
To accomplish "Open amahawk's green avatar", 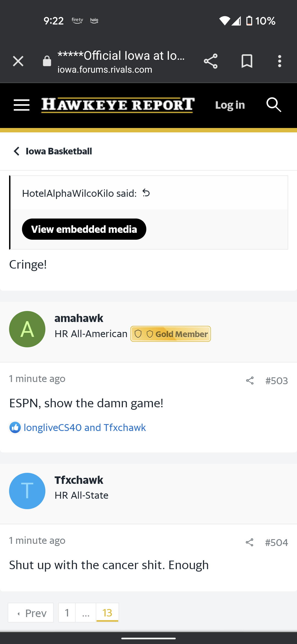I will tap(27, 329).
